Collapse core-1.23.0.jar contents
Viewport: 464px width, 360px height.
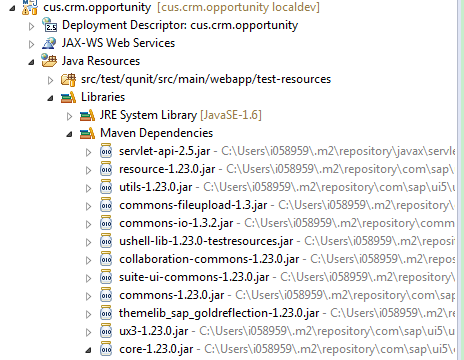point(88,350)
